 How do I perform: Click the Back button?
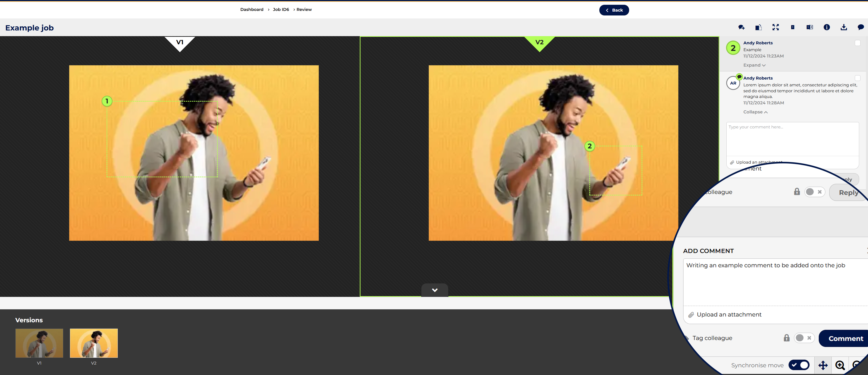pos(614,10)
